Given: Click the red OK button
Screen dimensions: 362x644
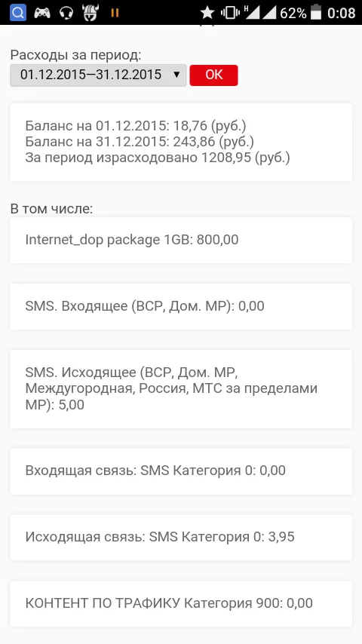Looking at the screenshot, I should (x=213, y=75).
